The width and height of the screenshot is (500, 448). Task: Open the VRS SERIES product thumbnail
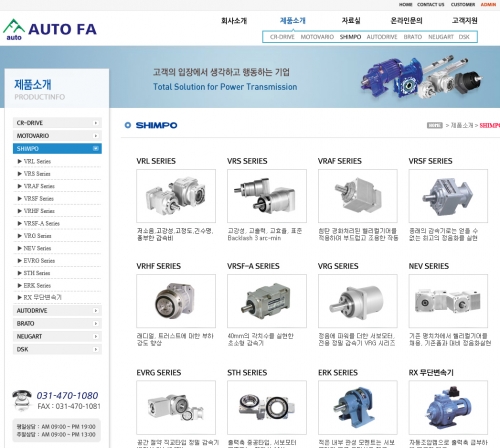point(267,196)
